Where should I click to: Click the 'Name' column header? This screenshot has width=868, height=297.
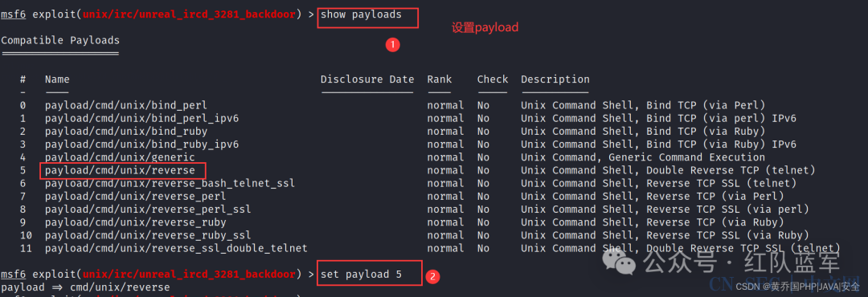pyautogui.click(x=57, y=79)
